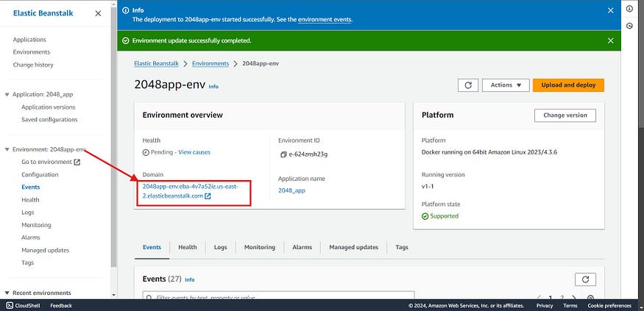Copy the Environment ID icon
The height and width of the screenshot is (311, 644).
pos(283,154)
